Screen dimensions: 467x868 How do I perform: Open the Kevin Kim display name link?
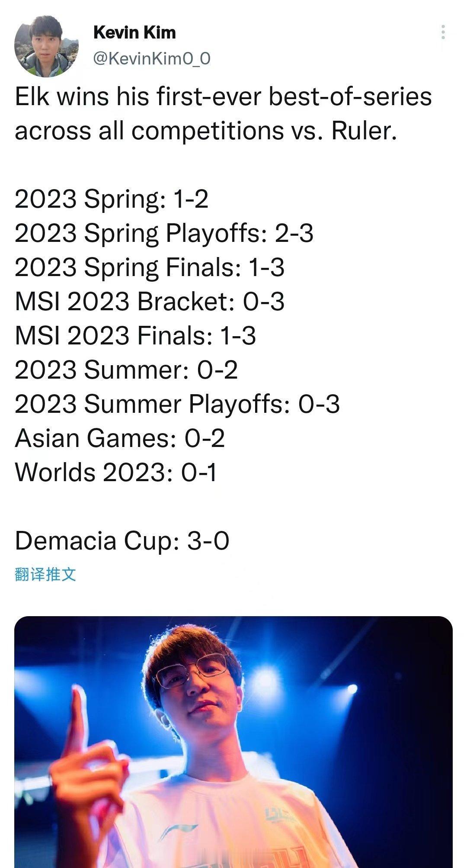(134, 32)
